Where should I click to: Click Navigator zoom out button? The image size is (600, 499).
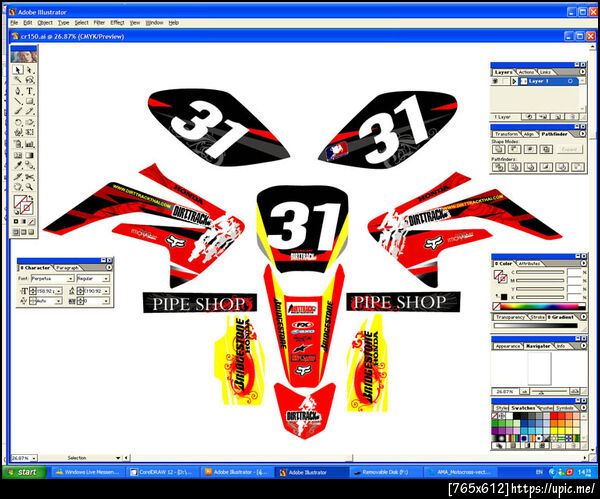[x=524, y=391]
